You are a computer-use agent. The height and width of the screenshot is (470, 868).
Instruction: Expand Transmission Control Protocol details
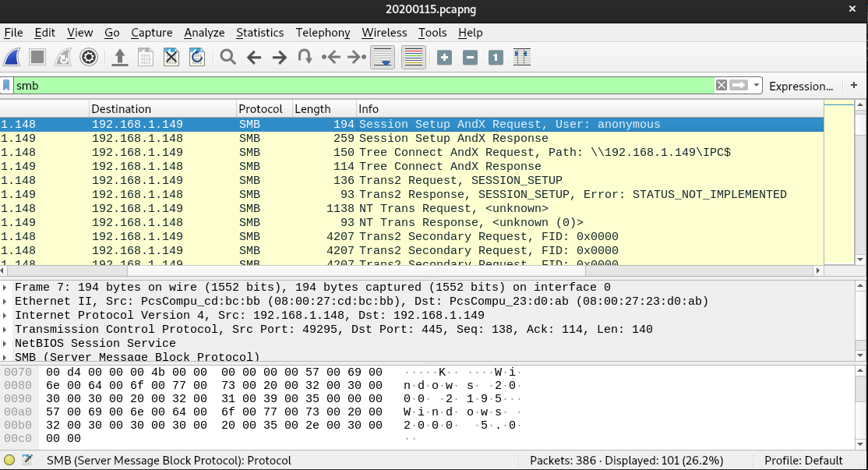click(x=6, y=330)
